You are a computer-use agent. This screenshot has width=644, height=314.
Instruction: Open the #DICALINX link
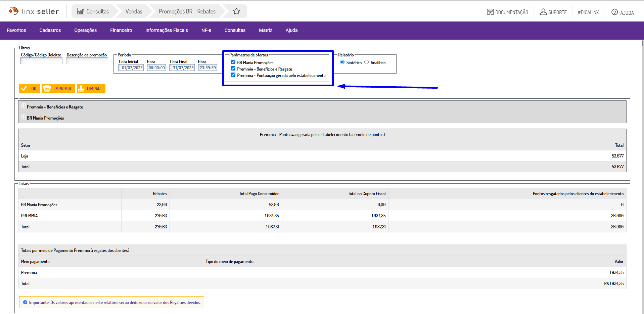(x=588, y=12)
